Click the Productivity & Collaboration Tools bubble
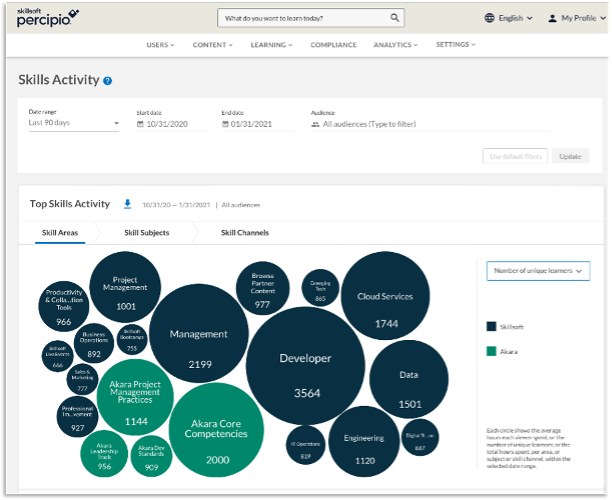612x500 pixels. tap(64, 306)
